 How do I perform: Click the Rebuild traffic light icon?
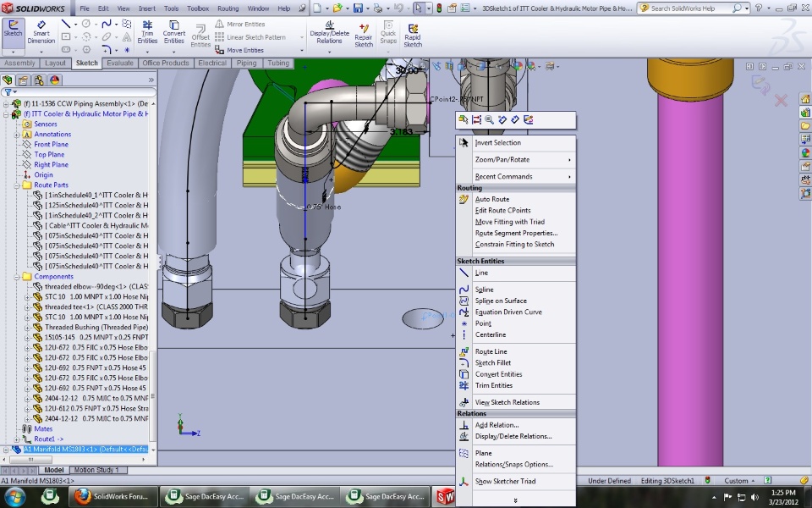[439, 8]
